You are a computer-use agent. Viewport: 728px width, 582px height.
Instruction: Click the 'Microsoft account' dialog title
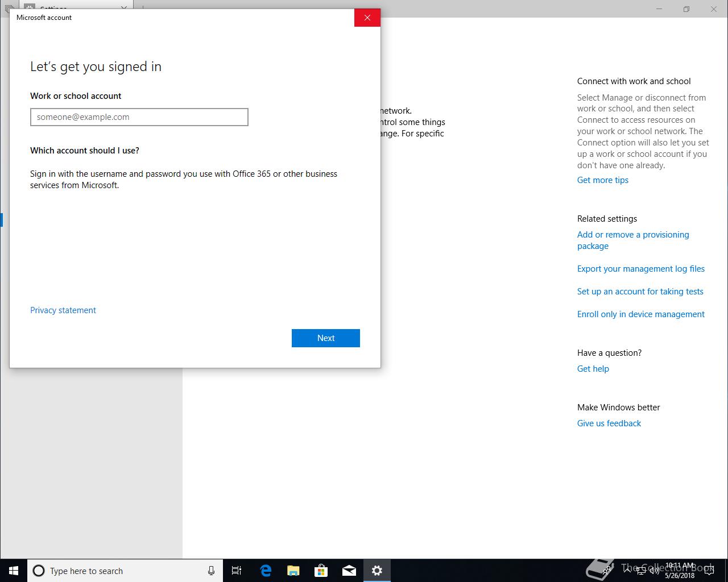pyautogui.click(x=44, y=18)
